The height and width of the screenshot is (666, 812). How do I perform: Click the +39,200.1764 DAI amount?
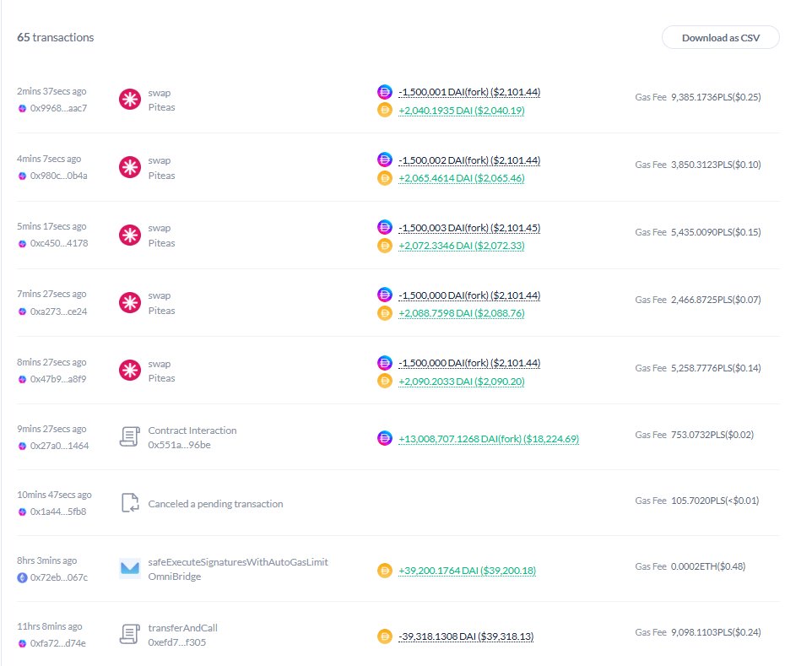(467, 571)
